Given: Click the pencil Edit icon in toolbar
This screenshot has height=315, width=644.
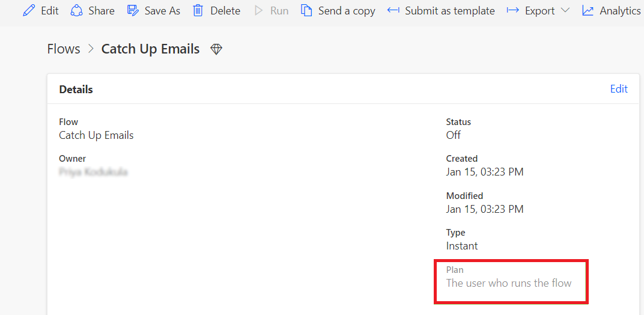Looking at the screenshot, I should 29,11.
